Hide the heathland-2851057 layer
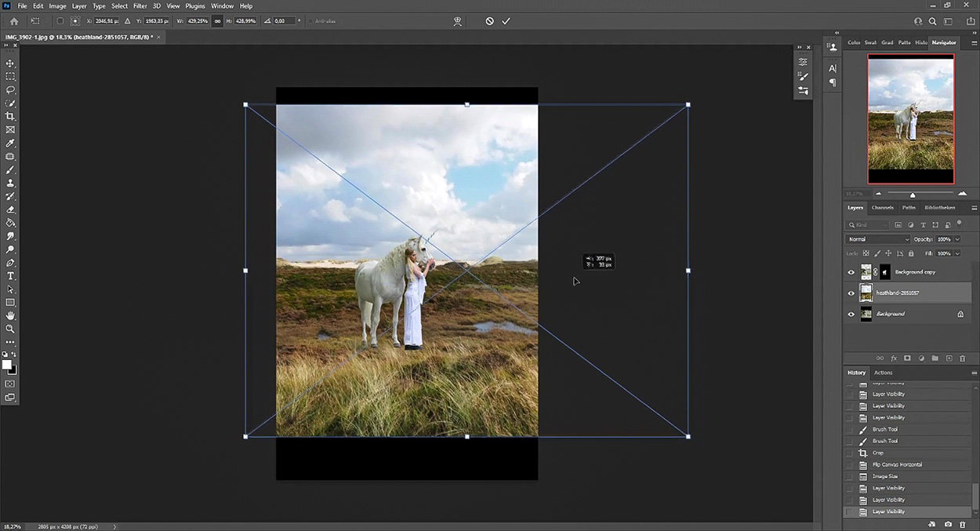This screenshot has height=531, width=980. [851, 293]
